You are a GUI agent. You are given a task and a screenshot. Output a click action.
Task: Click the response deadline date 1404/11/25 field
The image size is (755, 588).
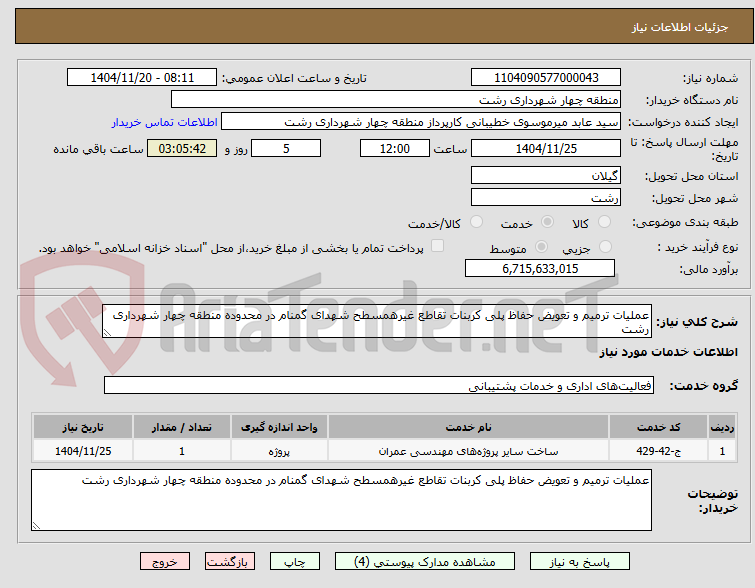(546, 148)
